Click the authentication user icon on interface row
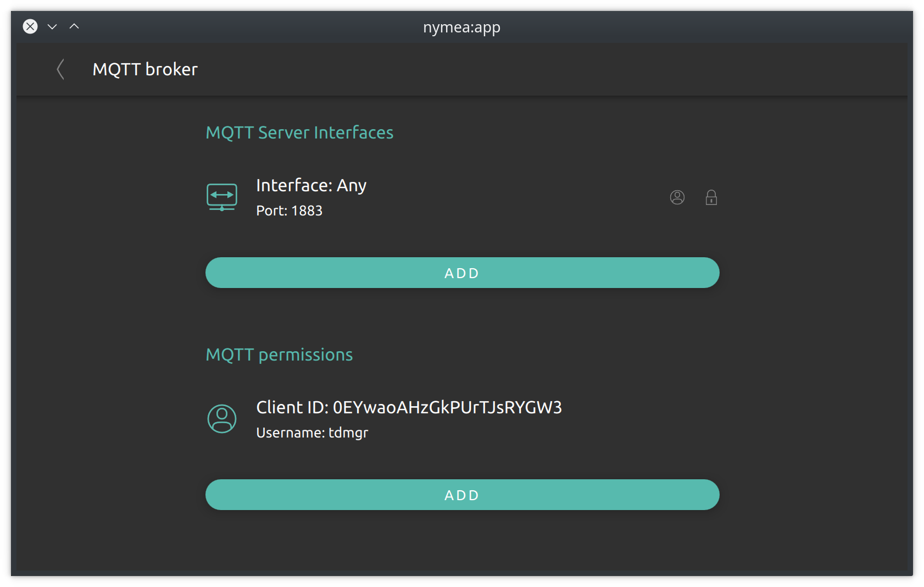Viewport: 924px width, 587px height. click(x=677, y=197)
